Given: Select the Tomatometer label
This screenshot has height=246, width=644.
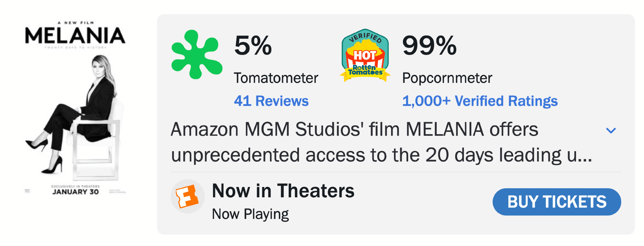Looking at the screenshot, I should coord(276,78).
